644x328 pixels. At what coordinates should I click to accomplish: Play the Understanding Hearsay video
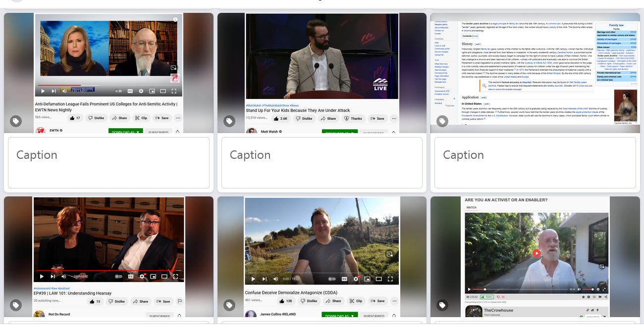[42, 276]
